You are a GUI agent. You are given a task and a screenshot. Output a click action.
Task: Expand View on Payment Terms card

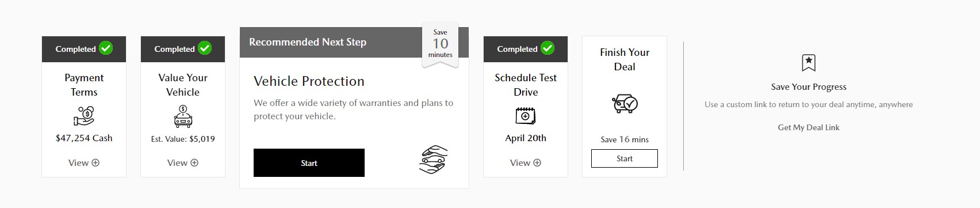point(84,163)
